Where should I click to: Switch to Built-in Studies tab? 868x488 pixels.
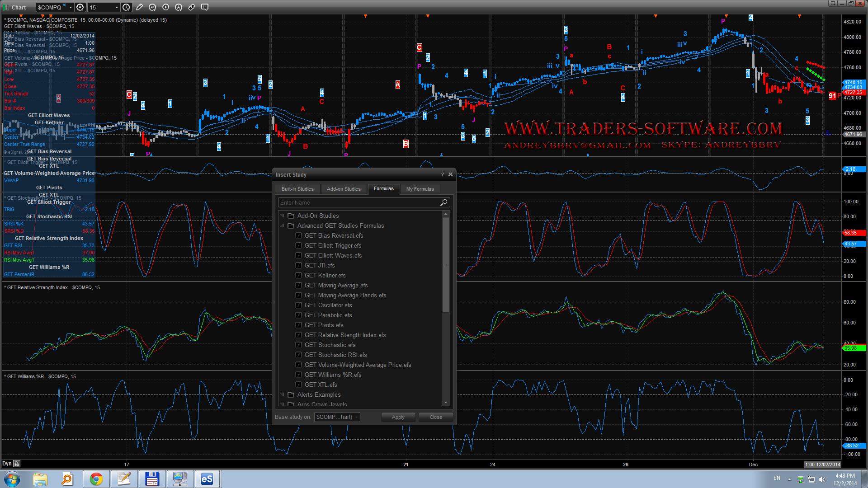click(297, 189)
